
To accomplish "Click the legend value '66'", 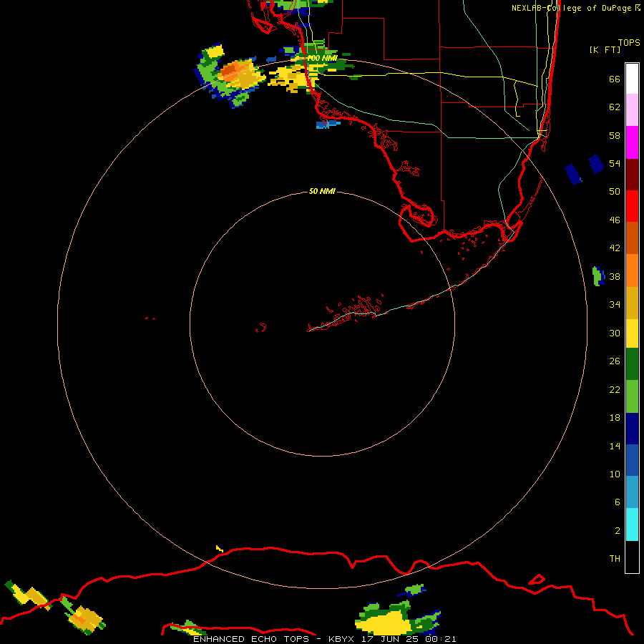I will click(615, 79).
